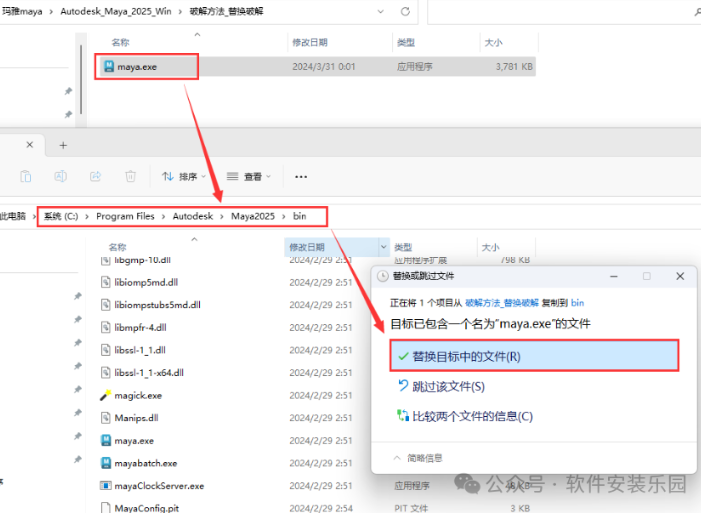The width and height of the screenshot is (701, 514).
Task: Select the mayaClockServer.exe file
Action: click(159, 486)
